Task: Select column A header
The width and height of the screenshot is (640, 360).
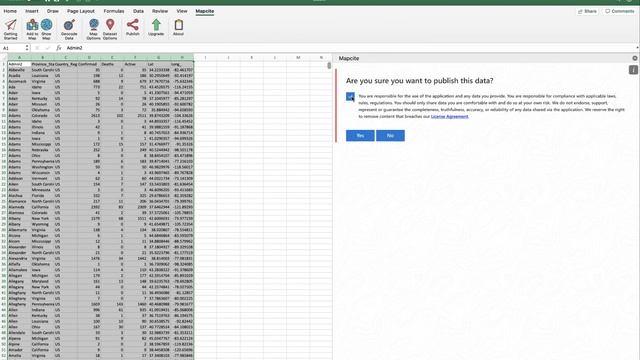Action: (x=19, y=58)
